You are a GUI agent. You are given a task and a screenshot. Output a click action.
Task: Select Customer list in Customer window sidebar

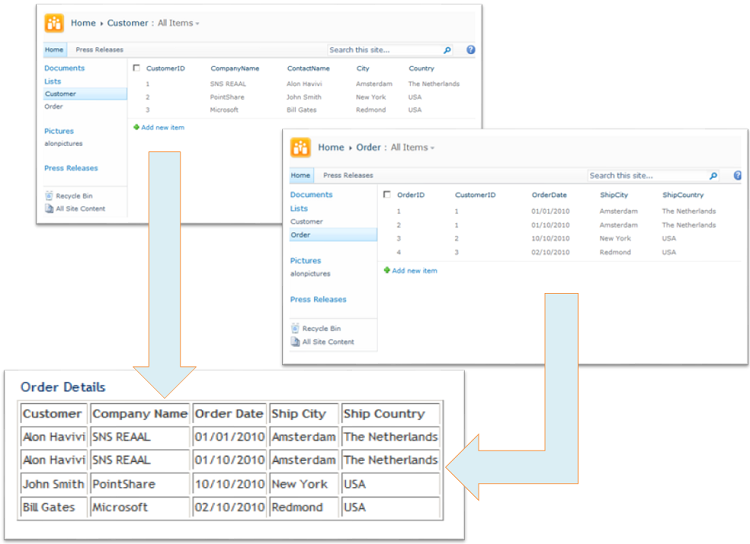tap(85, 94)
